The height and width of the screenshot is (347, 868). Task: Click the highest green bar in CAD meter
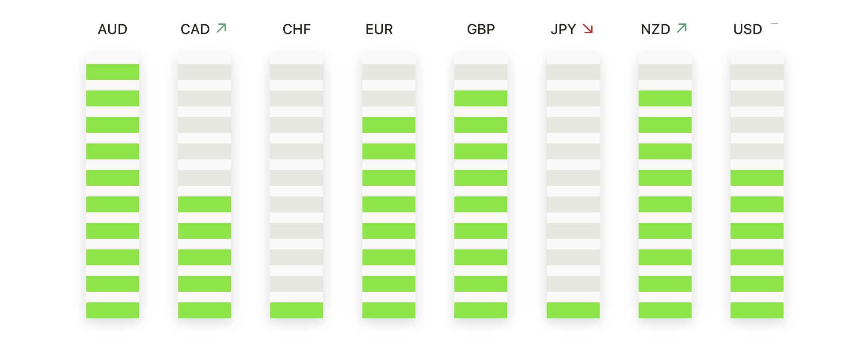tap(205, 204)
